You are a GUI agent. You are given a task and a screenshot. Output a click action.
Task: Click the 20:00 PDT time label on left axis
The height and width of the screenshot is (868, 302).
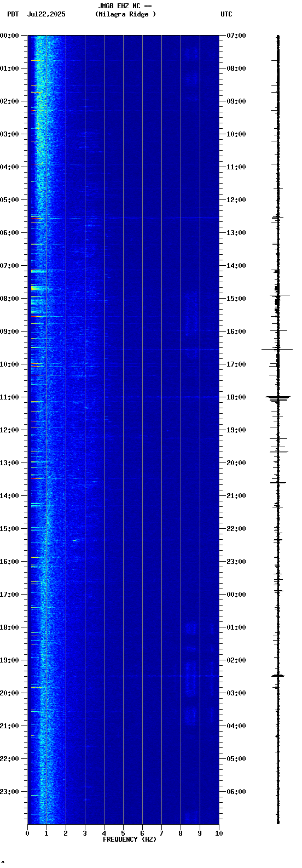9,693
